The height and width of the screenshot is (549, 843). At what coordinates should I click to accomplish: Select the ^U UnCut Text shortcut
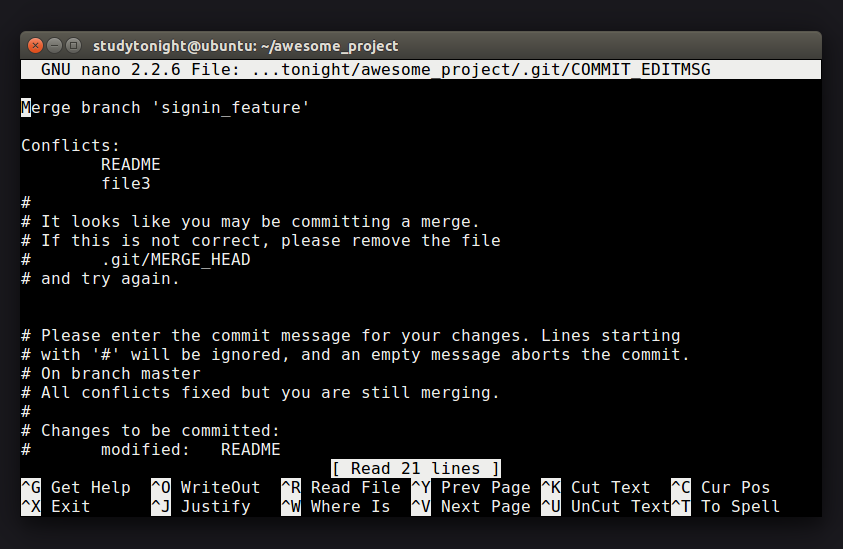[605, 507]
